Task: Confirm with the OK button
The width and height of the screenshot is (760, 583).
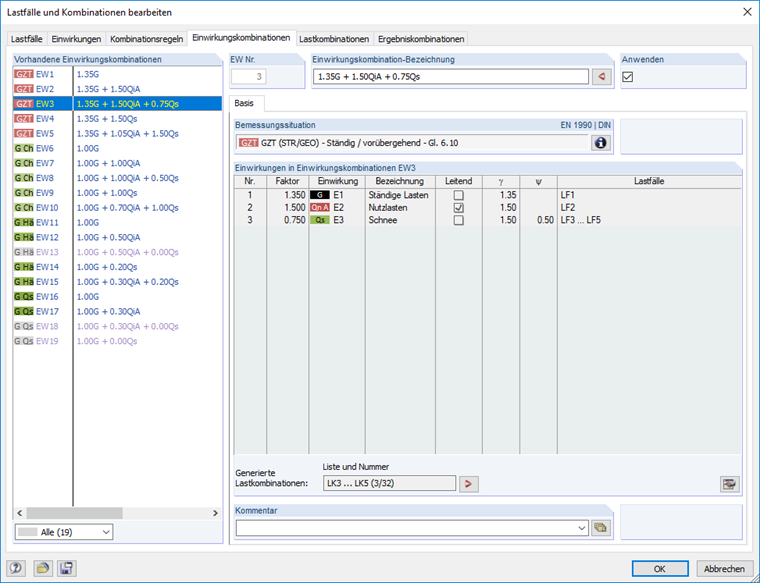Action: tap(660, 568)
